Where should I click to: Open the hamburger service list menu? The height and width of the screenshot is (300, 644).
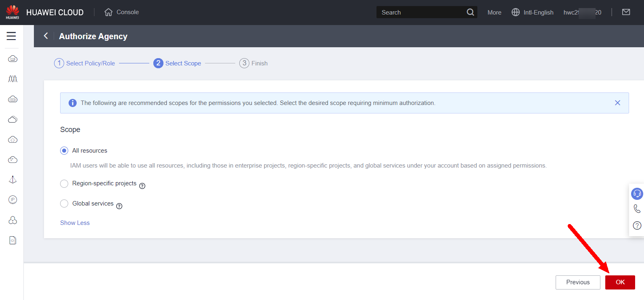tap(11, 36)
